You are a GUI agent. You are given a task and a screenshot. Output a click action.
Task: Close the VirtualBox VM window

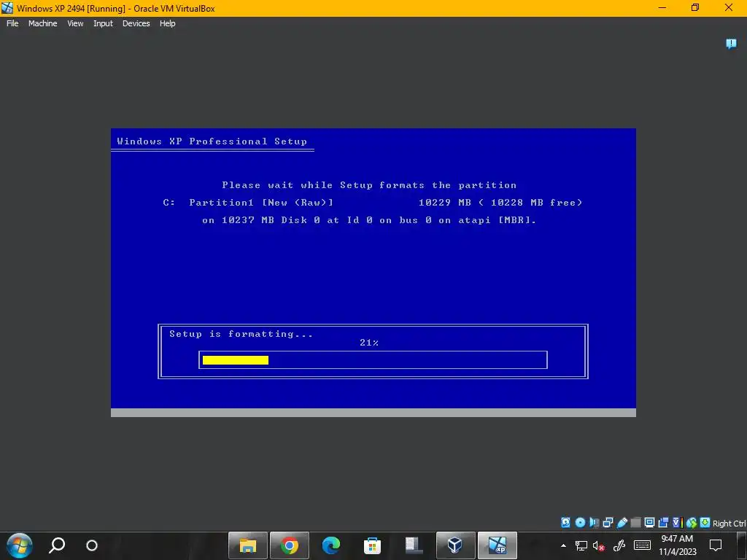tap(729, 7)
